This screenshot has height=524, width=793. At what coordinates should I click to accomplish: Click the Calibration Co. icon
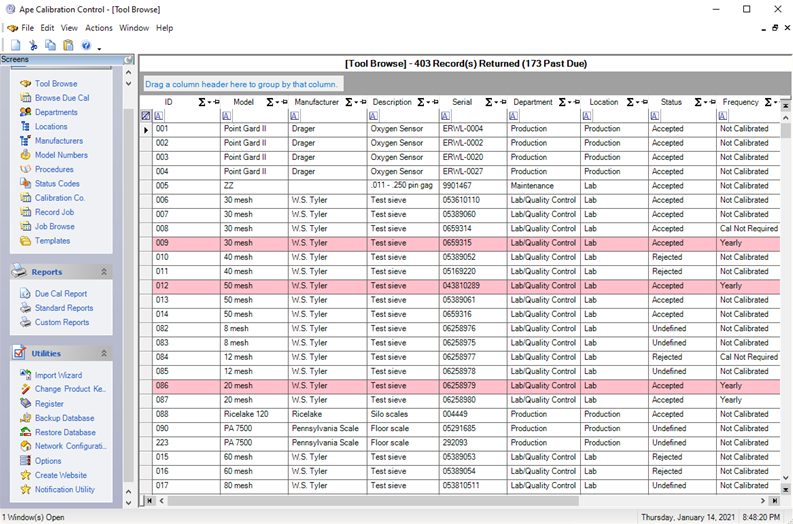[25, 198]
